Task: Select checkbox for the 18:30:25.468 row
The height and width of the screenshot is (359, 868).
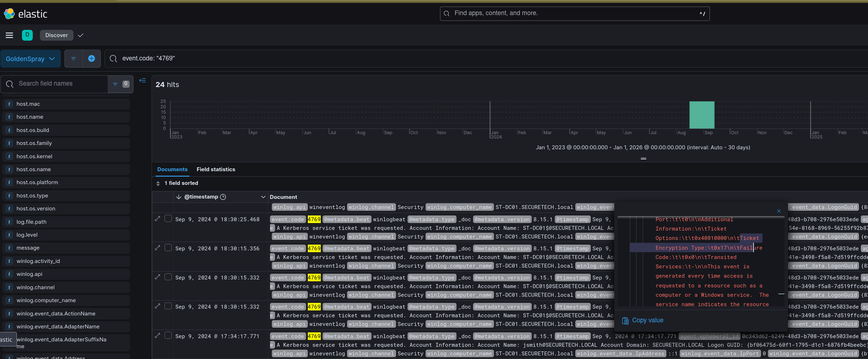Action: 168,219
